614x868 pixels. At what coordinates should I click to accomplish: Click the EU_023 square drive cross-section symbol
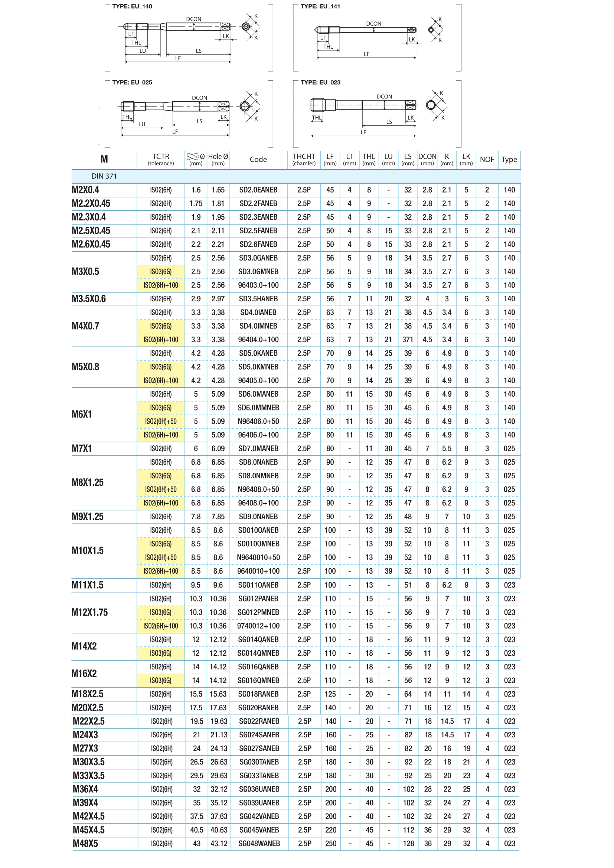[431, 105]
